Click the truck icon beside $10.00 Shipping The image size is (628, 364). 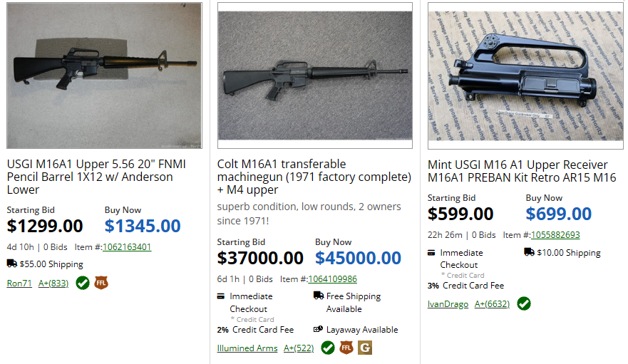click(x=529, y=252)
